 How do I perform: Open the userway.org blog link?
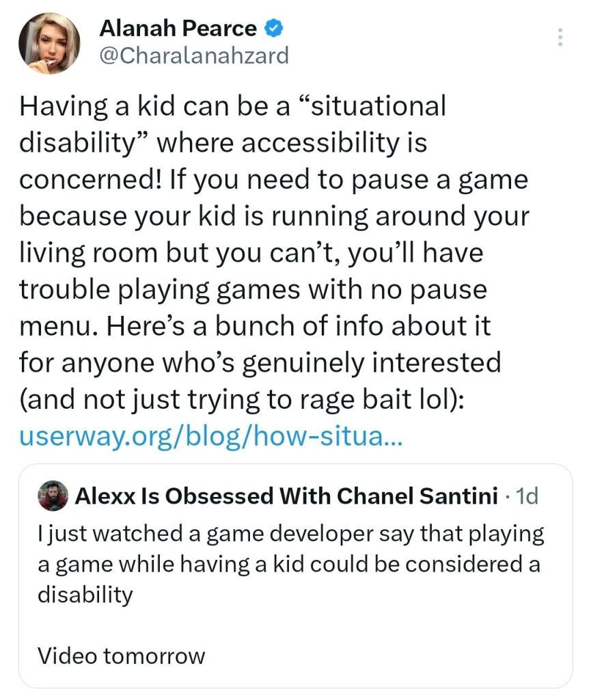coord(211,435)
